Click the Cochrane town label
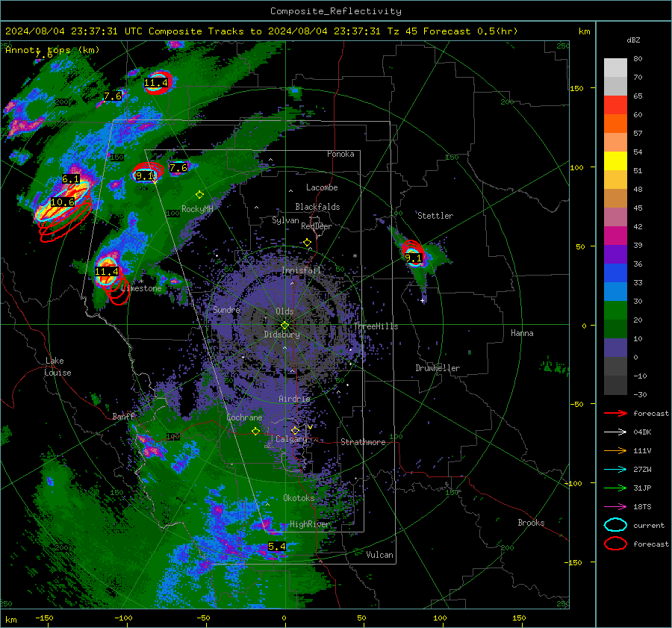The image size is (672, 628). click(244, 417)
